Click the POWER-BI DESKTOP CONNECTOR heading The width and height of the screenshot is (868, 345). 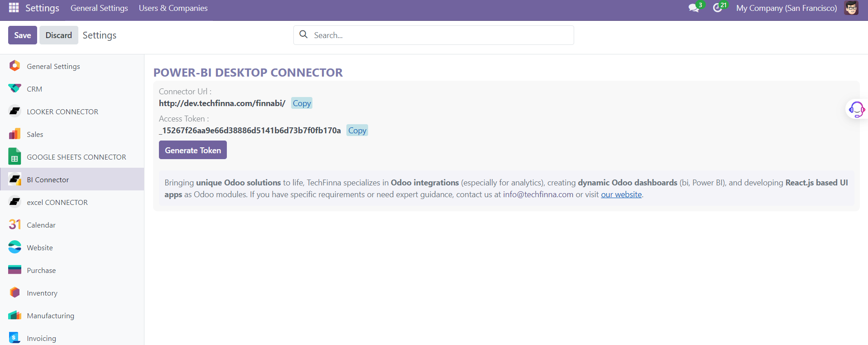(248, 73)
